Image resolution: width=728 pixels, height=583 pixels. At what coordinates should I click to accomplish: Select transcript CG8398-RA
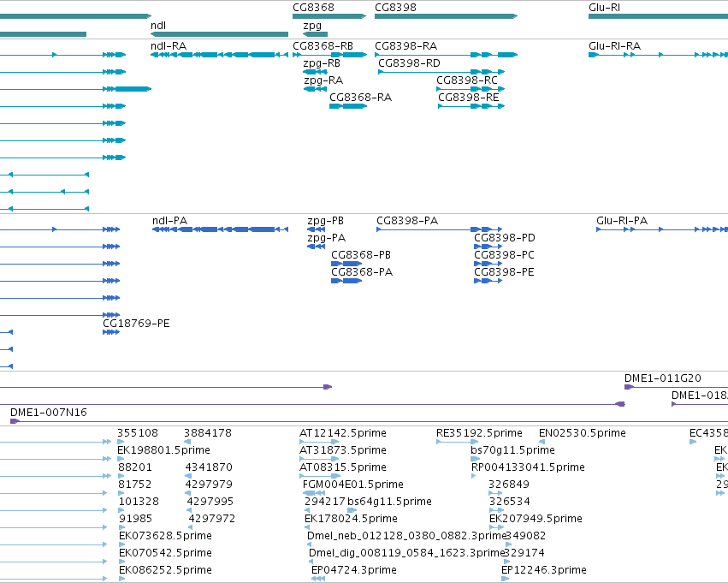coord(447,55)
